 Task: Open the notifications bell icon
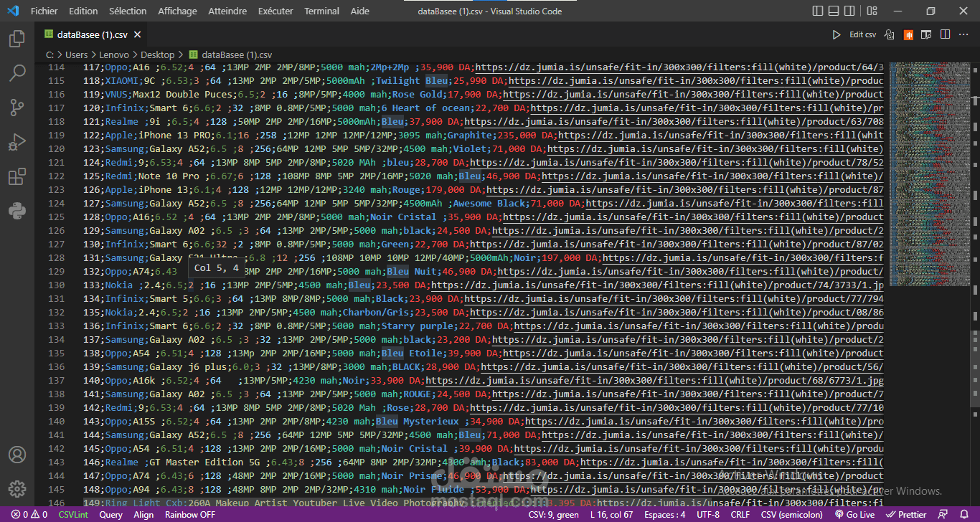(964, 514)
